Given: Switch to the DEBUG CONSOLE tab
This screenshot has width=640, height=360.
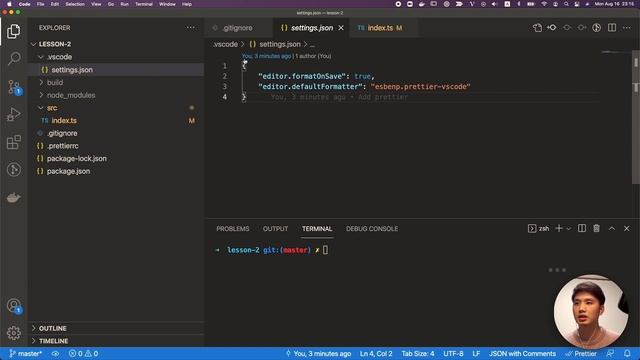Looking at the screenshot, I should [x=372, y=229].
